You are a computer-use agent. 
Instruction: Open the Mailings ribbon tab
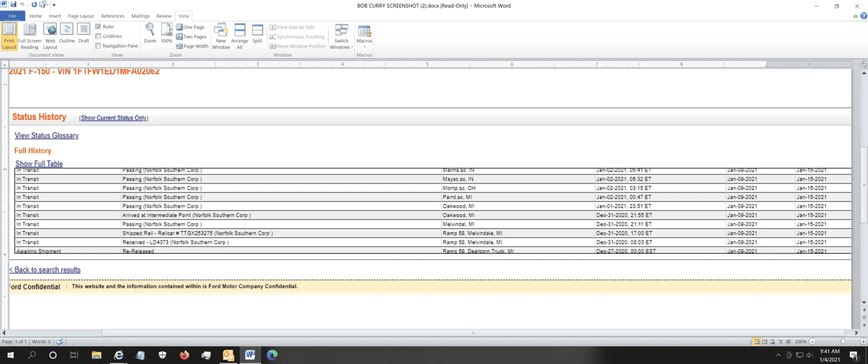pyautogui.click(x=140, y=16)
